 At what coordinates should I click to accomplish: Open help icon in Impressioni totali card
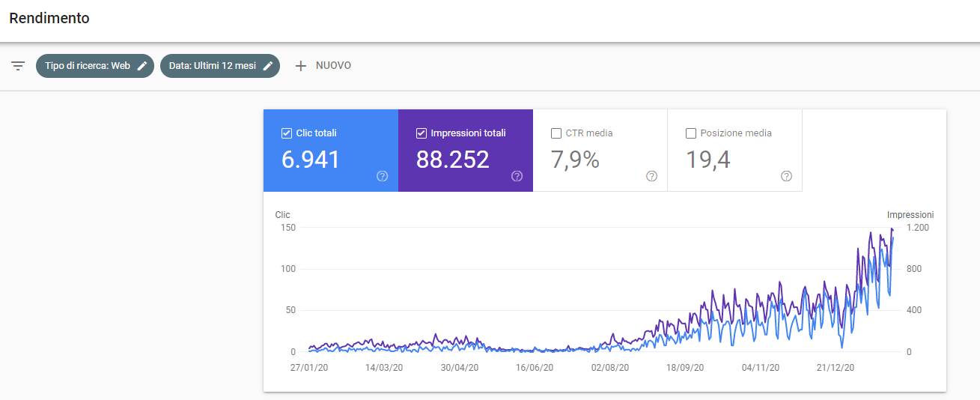click(517, 176)
